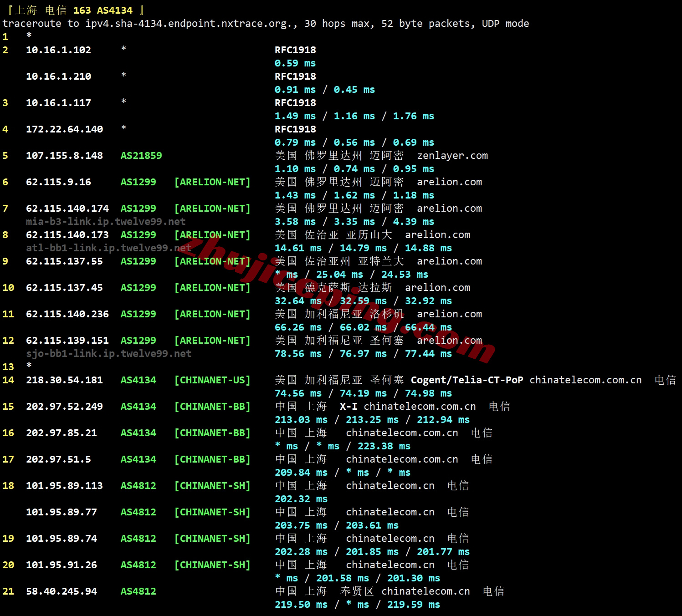Click IP address 10.16.1.102
The width and height of the screenshot is (682, 616).
58,50
